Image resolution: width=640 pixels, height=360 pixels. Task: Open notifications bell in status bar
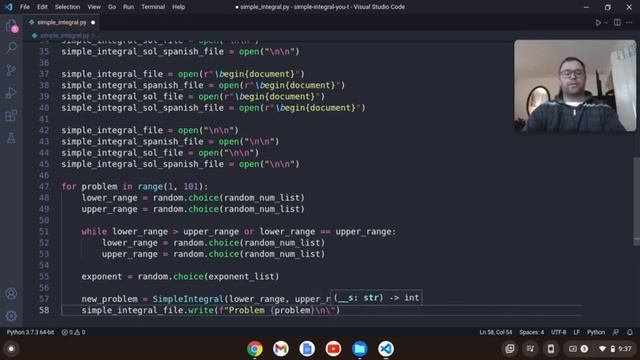[630, 332]
